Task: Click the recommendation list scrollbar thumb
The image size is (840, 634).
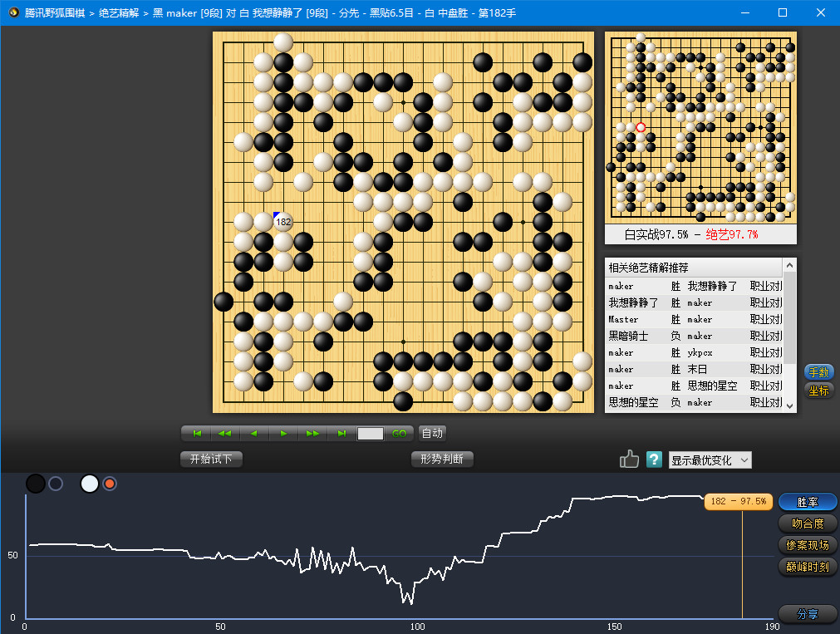Action: (789, 317)
